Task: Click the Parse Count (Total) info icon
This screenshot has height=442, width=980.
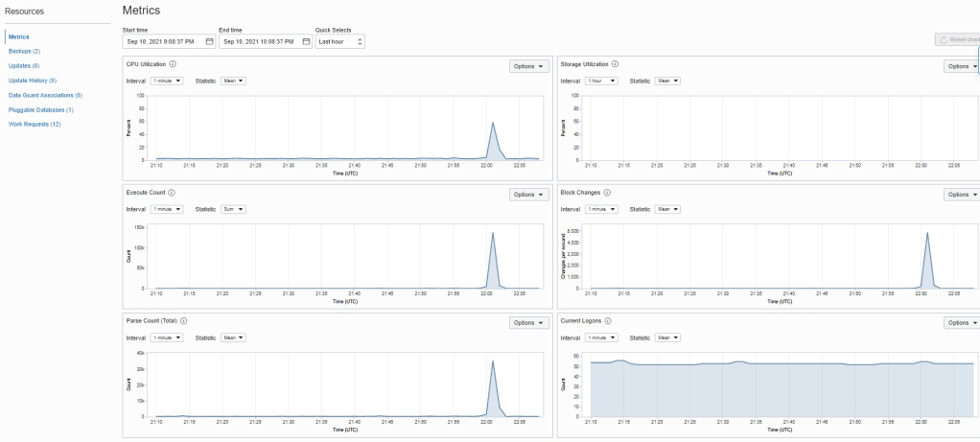Action: (183, 321)
